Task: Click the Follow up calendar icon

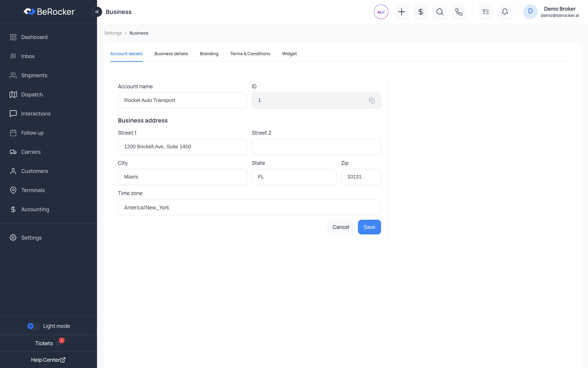Action: [x=13, y=133]
